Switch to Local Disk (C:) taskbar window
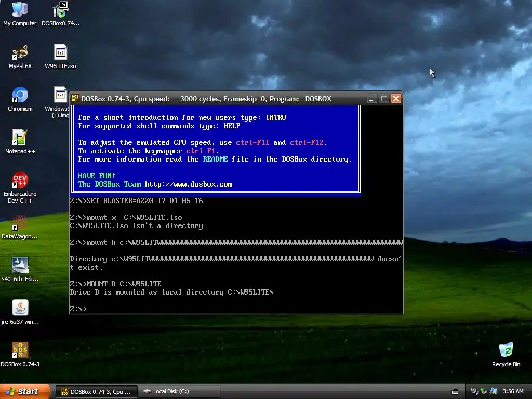Screen dimensions: 532x399 (x=179, y=392)
